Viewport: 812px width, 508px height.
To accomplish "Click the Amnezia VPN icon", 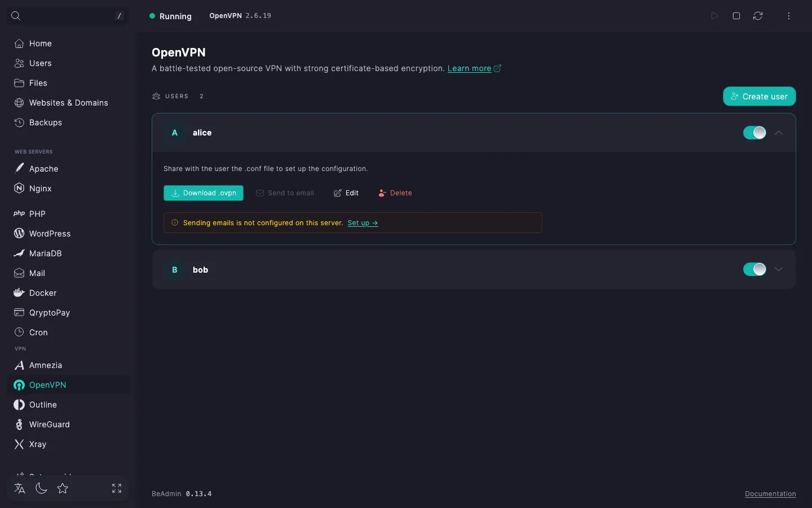I will 19,365.
